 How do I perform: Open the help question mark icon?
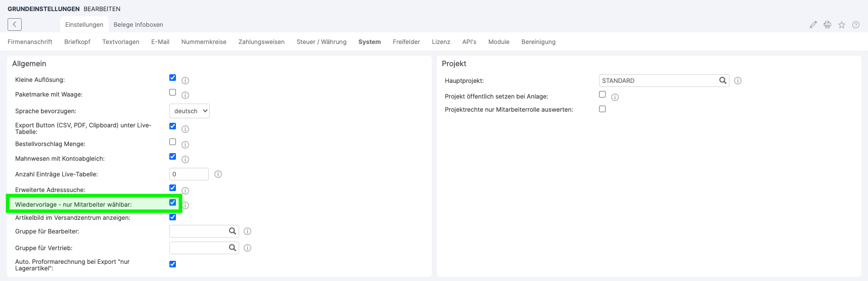tap(855, 25)
